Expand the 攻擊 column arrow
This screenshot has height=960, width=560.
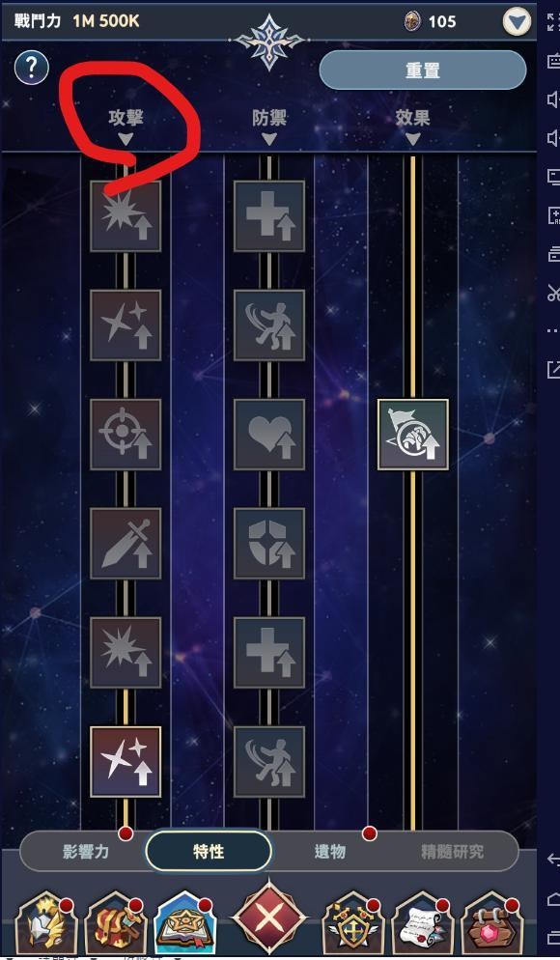(x=126, y=140)
